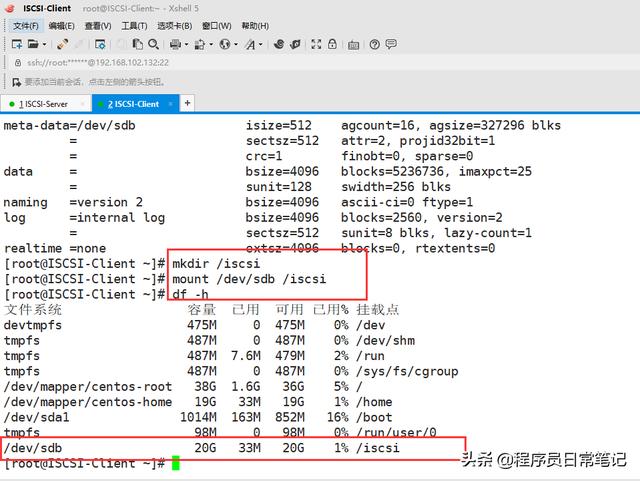Click the greyed-out Disconnect icon

coord(79,44)
